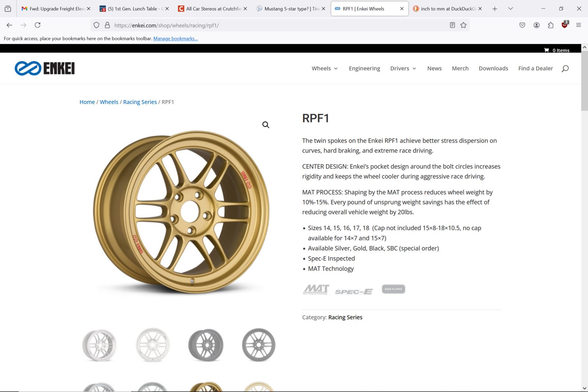Open the extensions puzzle icon

click(550, 25)
